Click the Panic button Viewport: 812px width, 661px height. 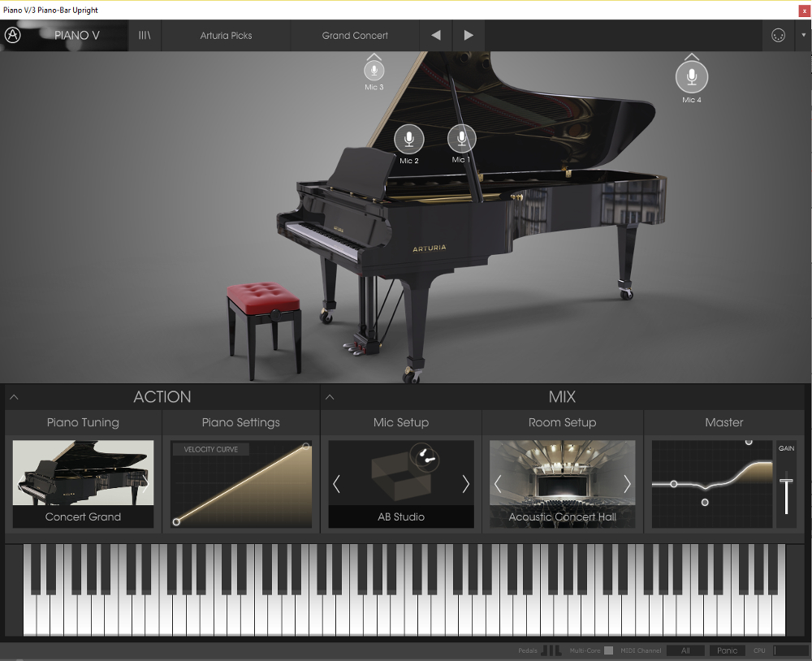tap(727, 650)
